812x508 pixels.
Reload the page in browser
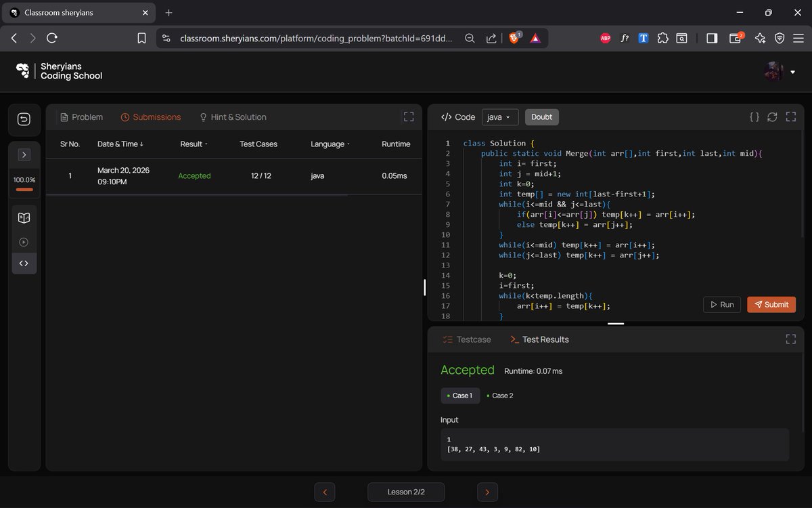point(52,39)
